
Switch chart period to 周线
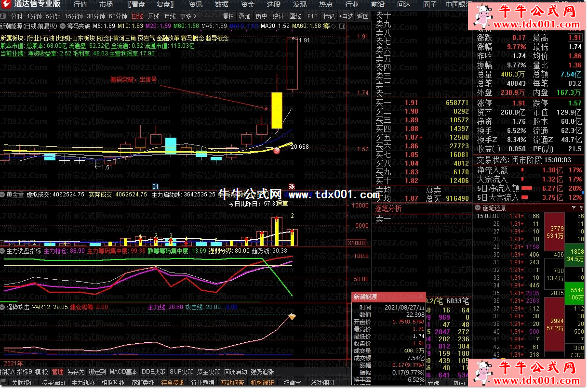point(154,16)
